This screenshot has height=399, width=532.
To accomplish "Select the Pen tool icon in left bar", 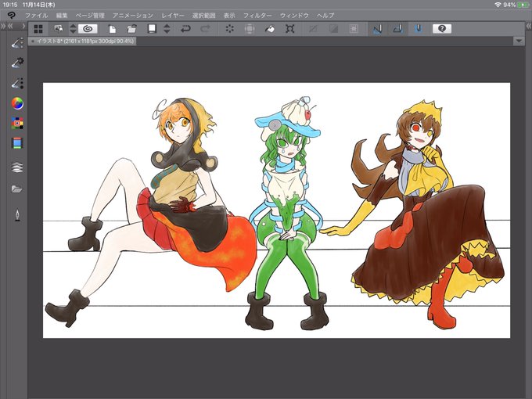I will point(17,215).
